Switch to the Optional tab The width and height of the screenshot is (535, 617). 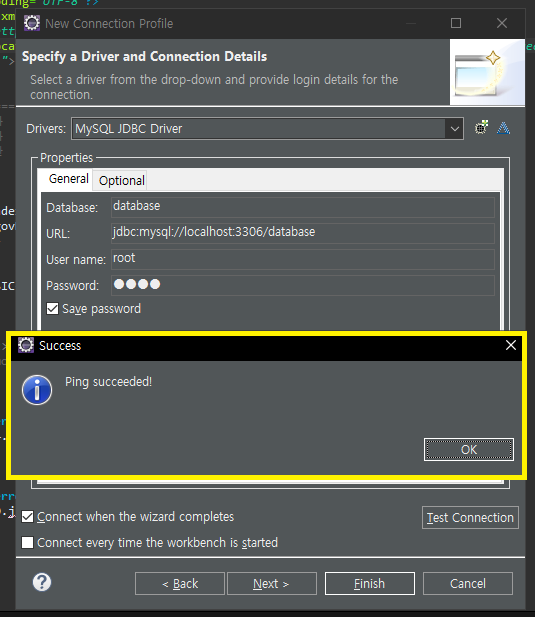122,181
